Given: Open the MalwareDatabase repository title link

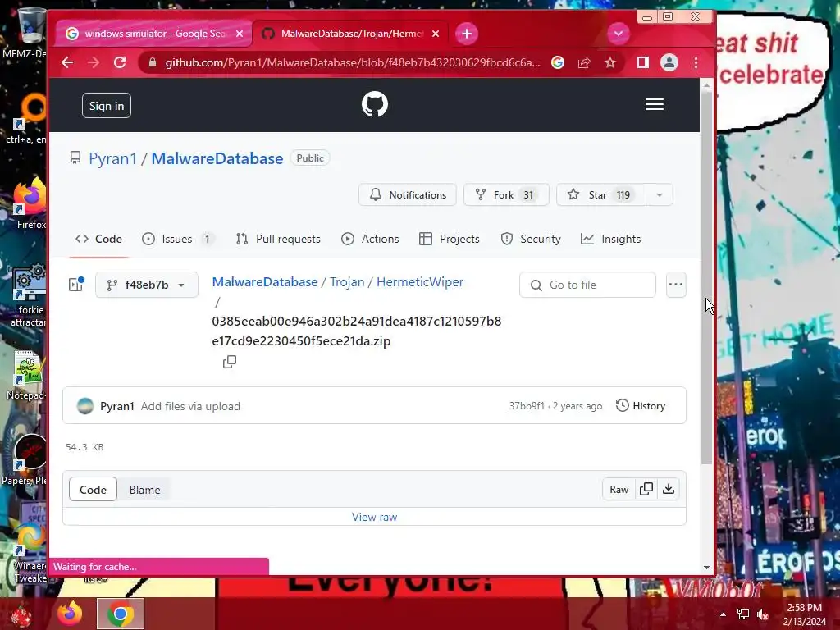Looking at the screenshot, I should 217,158.
